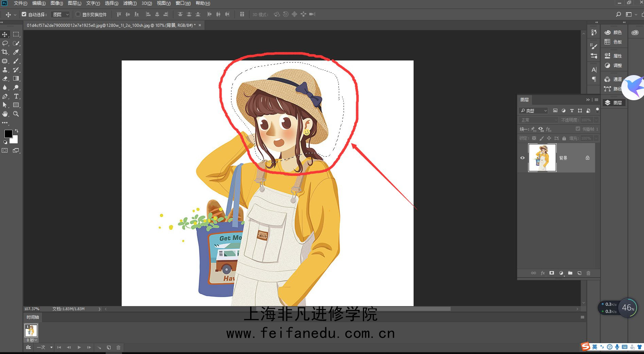
Task: Open the 调整 panel button
Action: click(x=614, y=65)
